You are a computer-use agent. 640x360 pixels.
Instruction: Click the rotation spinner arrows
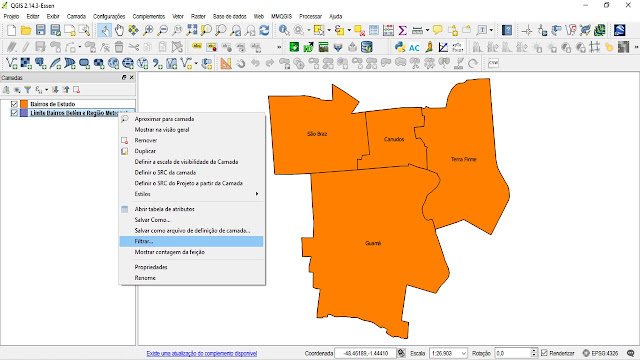coord(534,353)
